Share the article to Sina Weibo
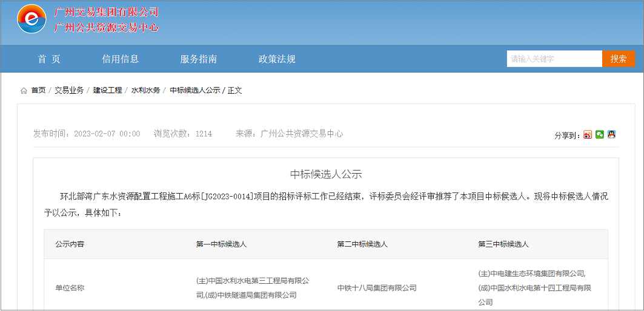Screen dimensions: 644x311 coord(588,134)
